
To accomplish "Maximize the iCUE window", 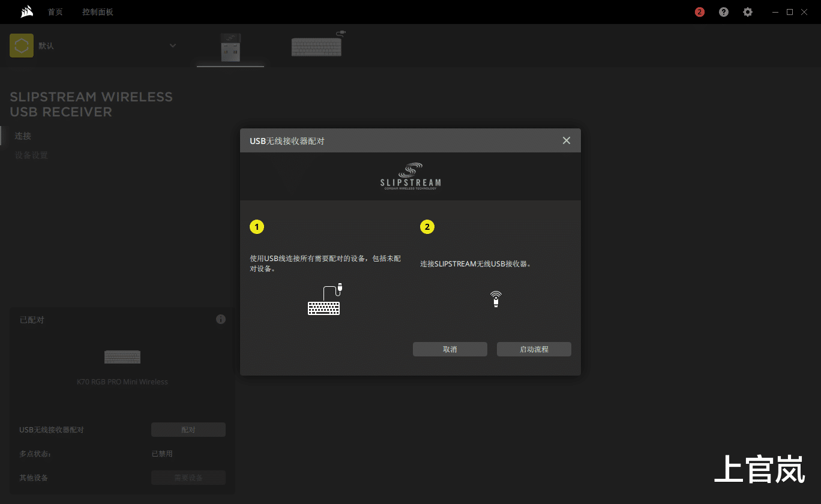I will click(790, 12).
